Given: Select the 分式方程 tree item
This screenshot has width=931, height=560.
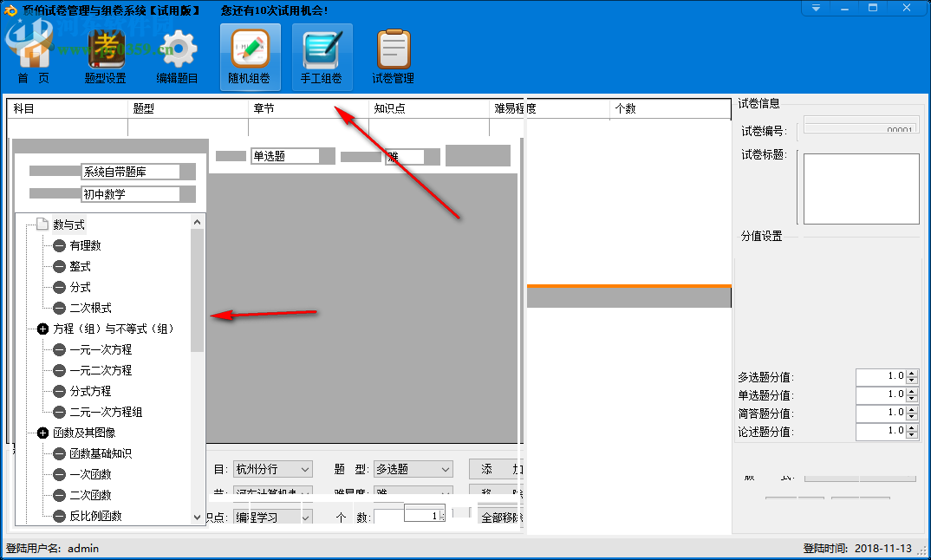Looking at the screenshot, I should pyautogui.click(x=90, y=391).
